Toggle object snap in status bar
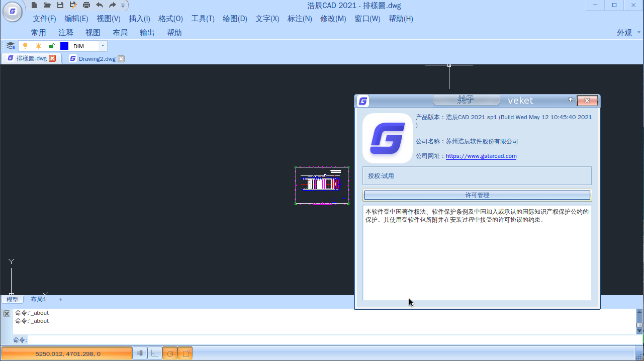The width and height of the screenshot is (644, 361). click(185, 353)
